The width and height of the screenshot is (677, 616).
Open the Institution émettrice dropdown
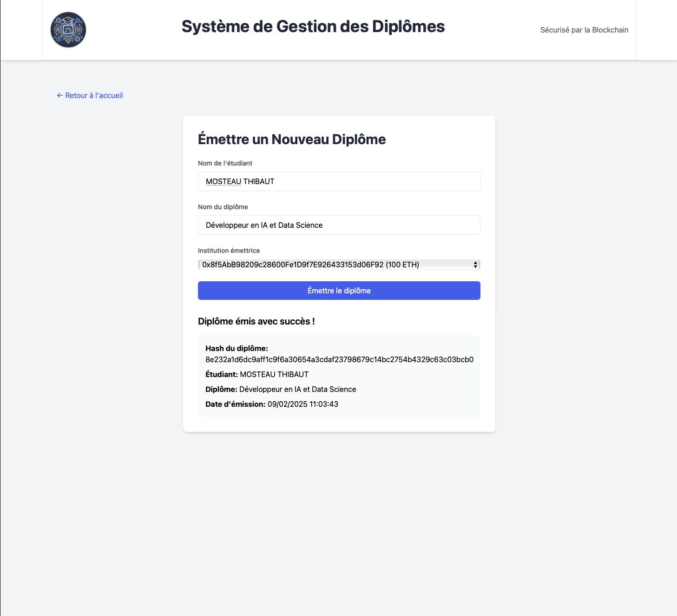pyautogui.click(x=339, y=264)
